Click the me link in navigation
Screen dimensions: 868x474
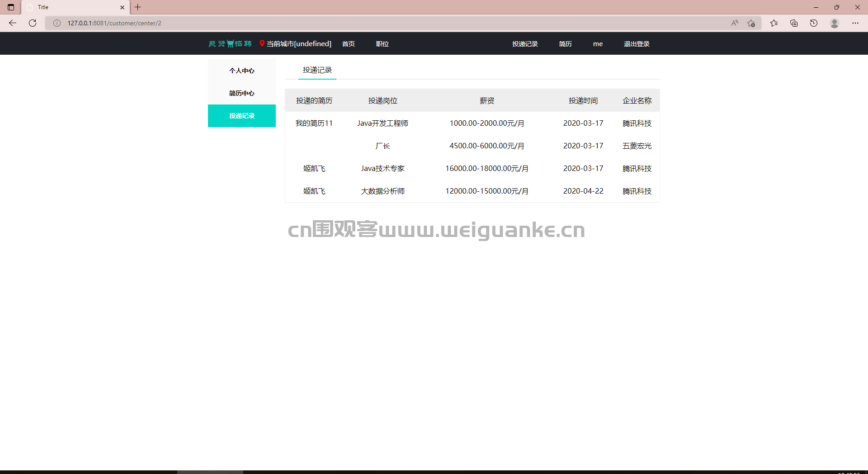(x=598, y=44)
